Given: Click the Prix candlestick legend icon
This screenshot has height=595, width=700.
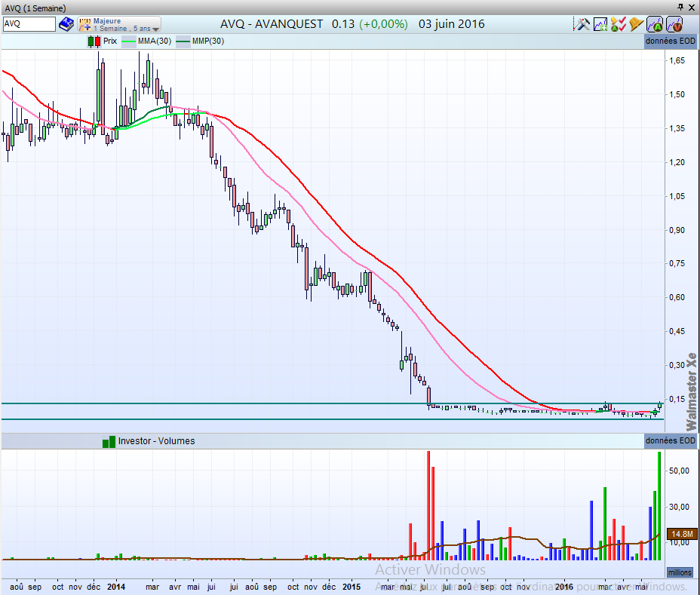Looking at the screenshot, I should pos(94,41).
